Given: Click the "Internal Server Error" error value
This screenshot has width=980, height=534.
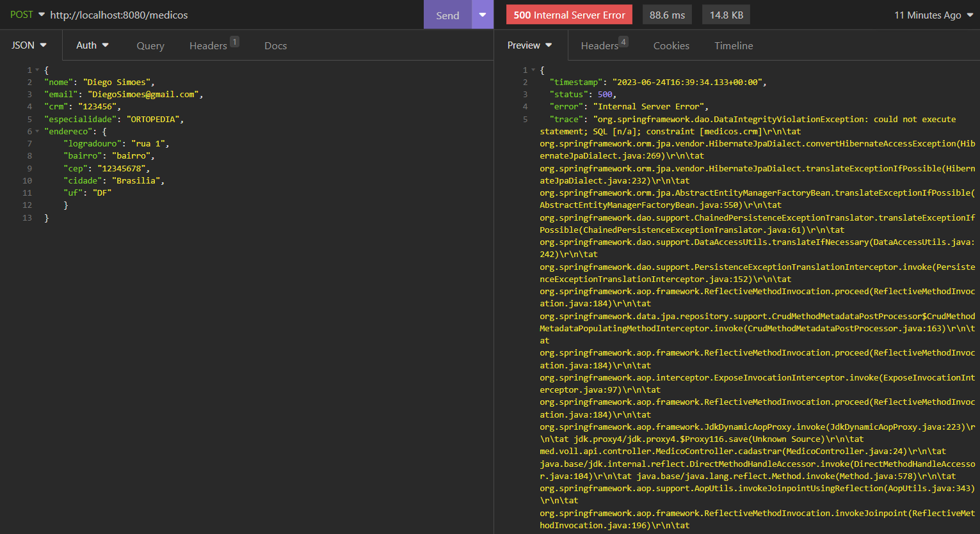Looking at the screenshot, I should click(648, 107).
